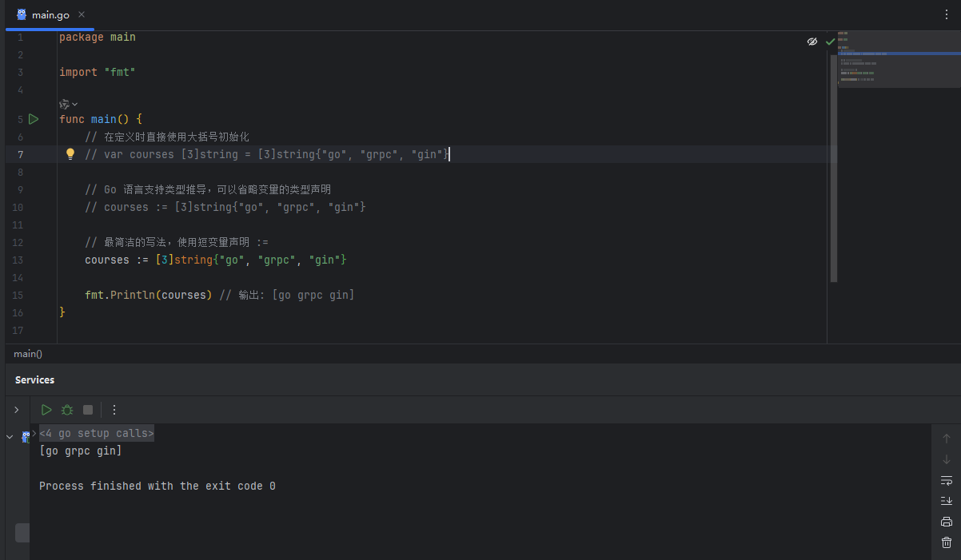Collapse the run configuration tree node
This screenshot has width=961, height=560.
tap(10, 437)
